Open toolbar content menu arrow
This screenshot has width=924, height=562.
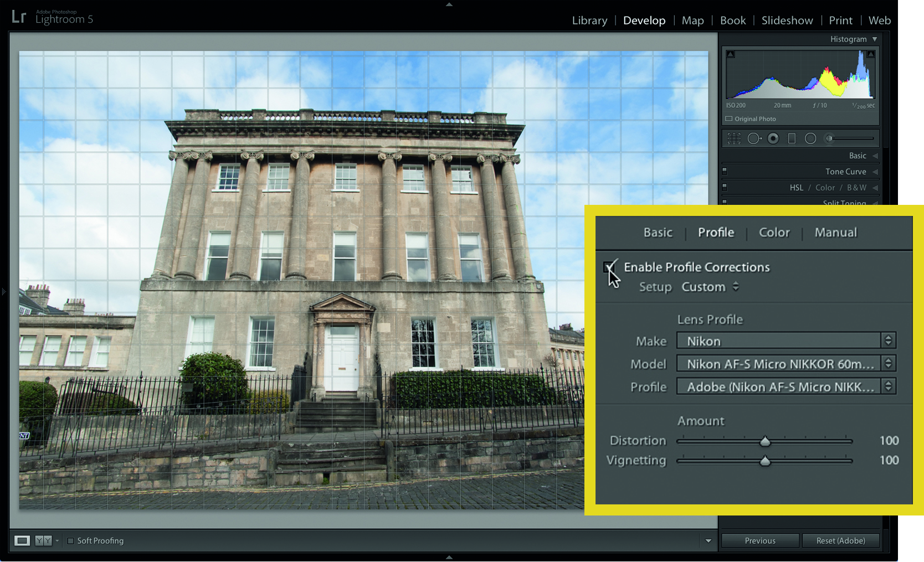coord(708,541)
